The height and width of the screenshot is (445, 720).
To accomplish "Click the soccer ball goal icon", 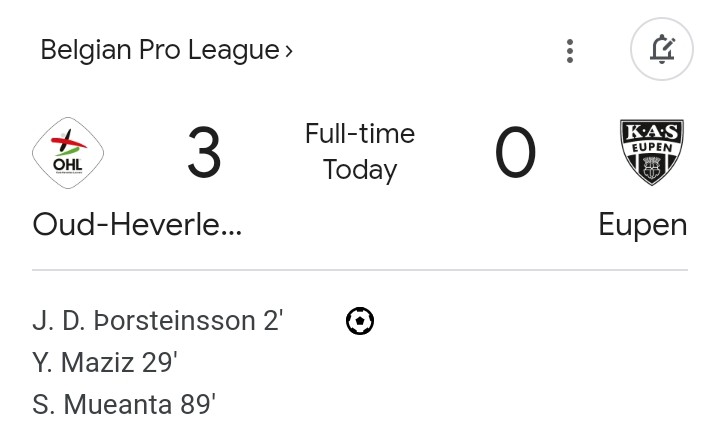I will (x=360, y=321).
